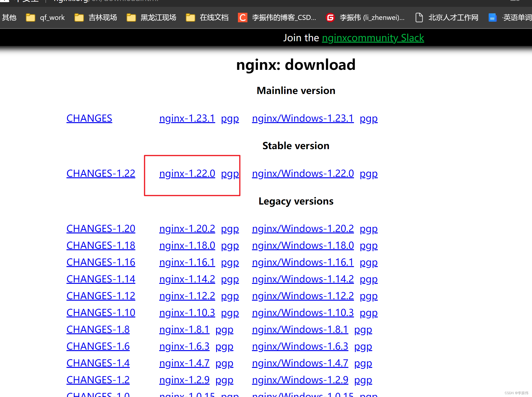532x397 pixels.
Task: Open the 英语单词 bookmark
Action: click(x=510, y=18)
